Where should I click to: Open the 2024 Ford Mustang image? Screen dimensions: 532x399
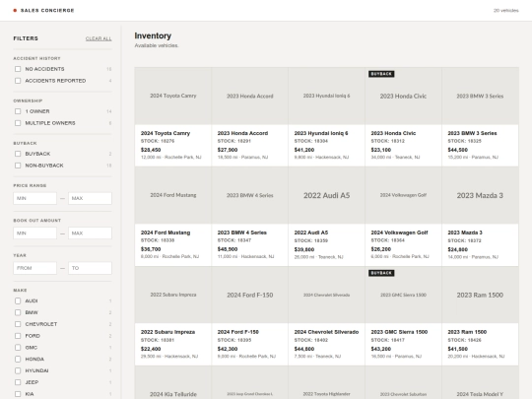[173, 195]
